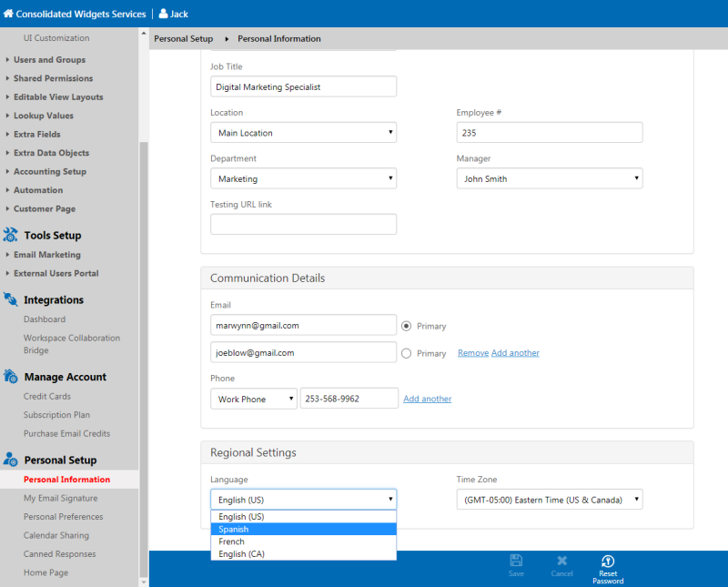The height and width of the screenshot is (587, 728).
Task: Click the Integrations section icon
Action: click(x=10, y=299)
